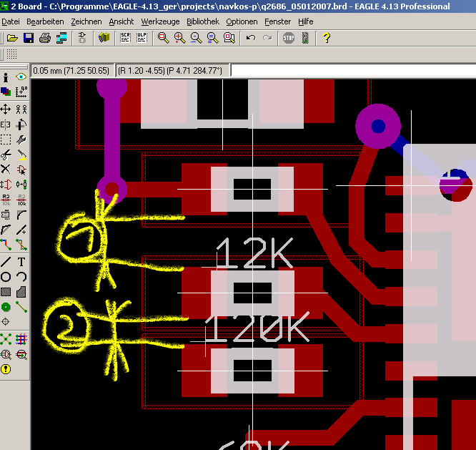This screenshot has width=476, height=450.
Task: Select the Group dashed rectangle tool
Action: (6, 140)
